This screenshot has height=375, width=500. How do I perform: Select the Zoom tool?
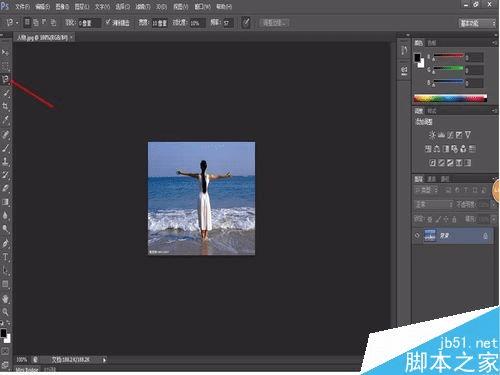coord(5,312)
